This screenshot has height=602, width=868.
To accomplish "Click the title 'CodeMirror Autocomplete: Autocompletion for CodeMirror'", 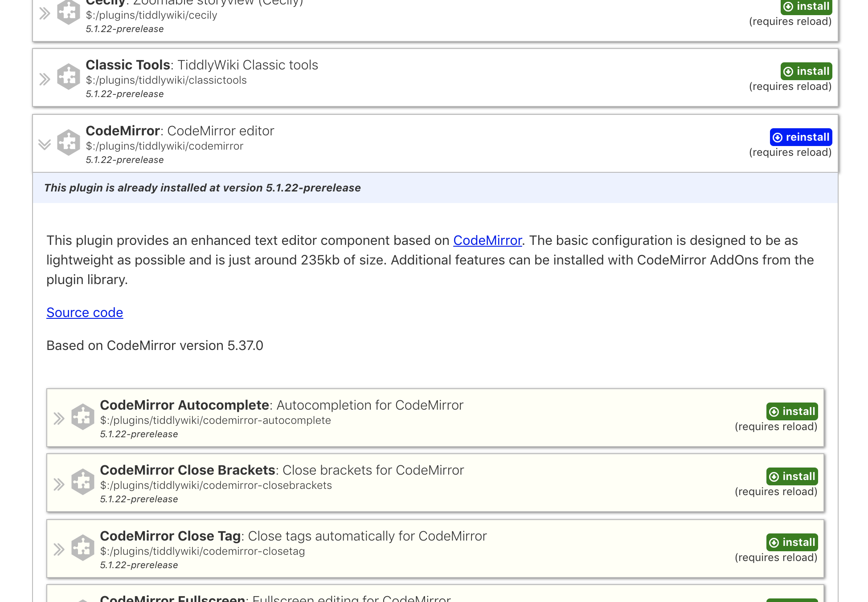I will (x=282, y=405).
